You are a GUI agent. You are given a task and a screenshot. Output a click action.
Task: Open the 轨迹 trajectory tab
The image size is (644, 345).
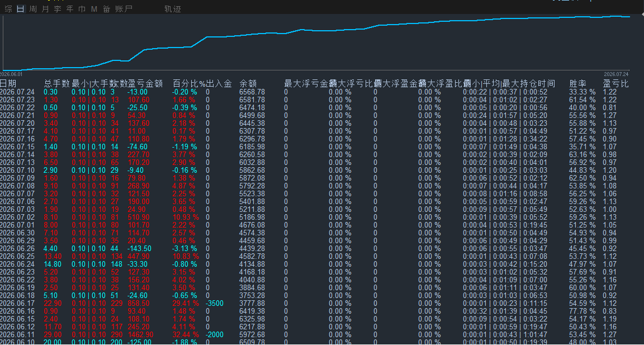tap(173, 9)
